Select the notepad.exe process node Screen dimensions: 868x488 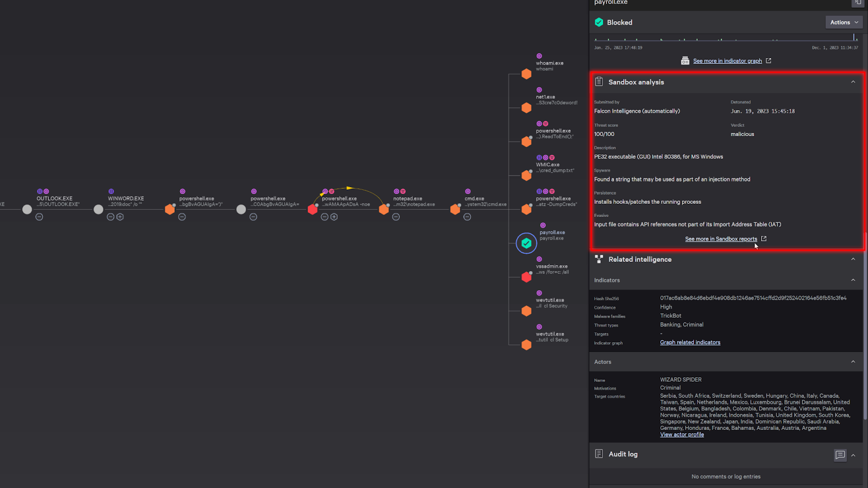[x=384, y=209]
